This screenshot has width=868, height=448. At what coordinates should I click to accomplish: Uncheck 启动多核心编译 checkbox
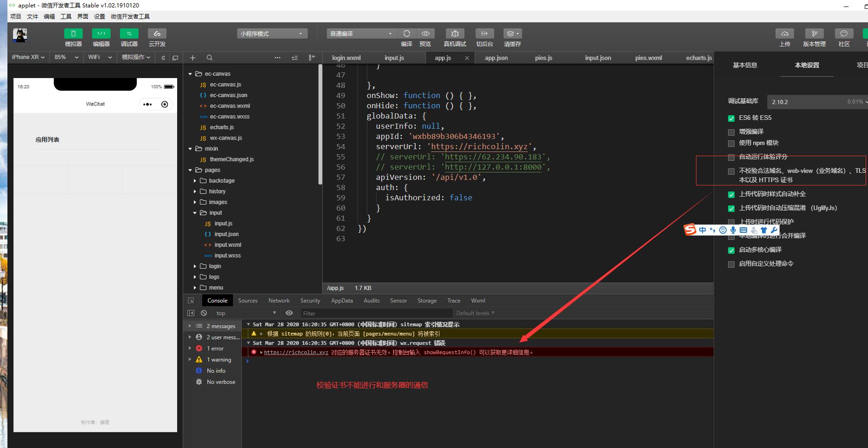[731, 250]
